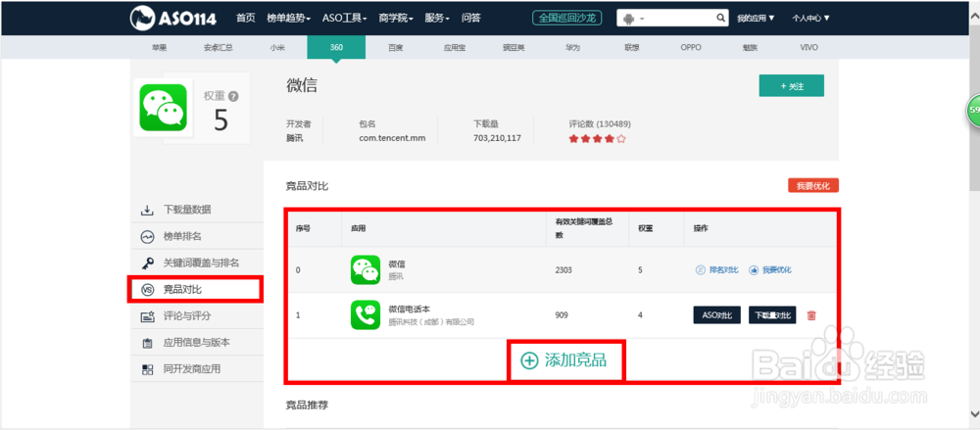The image size is (980, 430).
Task: Click the 关键词覆盖与排名 key icon
Action: click(x=147, y=263)
